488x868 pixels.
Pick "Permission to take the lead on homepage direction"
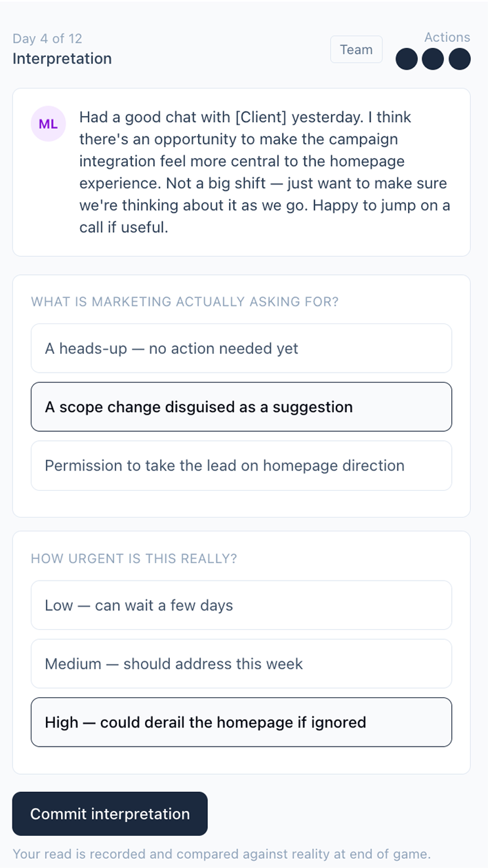(x=241, y=466)
